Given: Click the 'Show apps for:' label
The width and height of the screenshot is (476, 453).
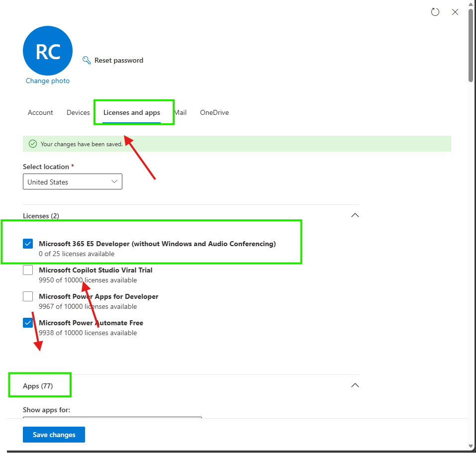Looking at the screenshot, I should pyautogui.click(x=46, y=410).
